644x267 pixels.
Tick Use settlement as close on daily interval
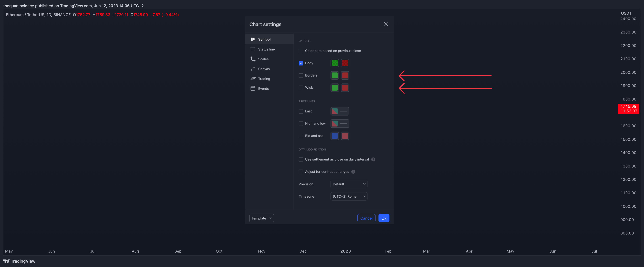pos(301,159)
